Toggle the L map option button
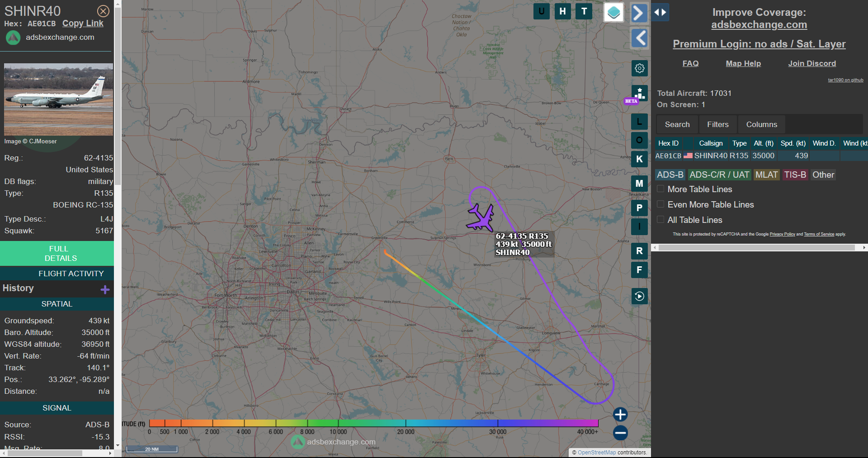Viewport: 868px width, 458px height. coord(639,122)
